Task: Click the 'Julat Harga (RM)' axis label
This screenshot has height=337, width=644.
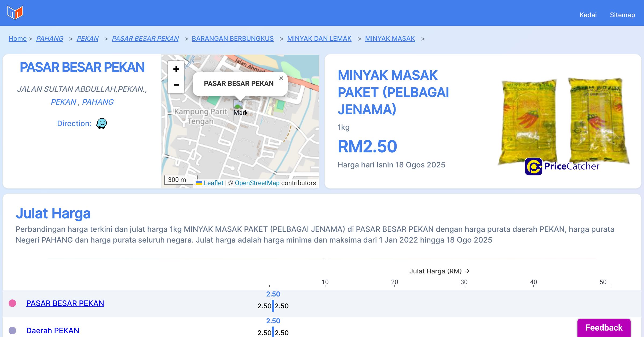Action: (439, 271)
